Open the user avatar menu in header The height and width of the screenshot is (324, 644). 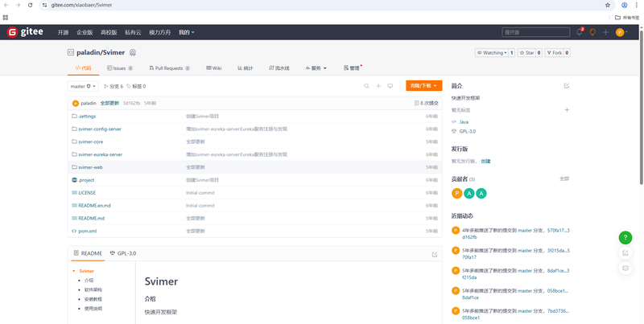pos(621,32)
